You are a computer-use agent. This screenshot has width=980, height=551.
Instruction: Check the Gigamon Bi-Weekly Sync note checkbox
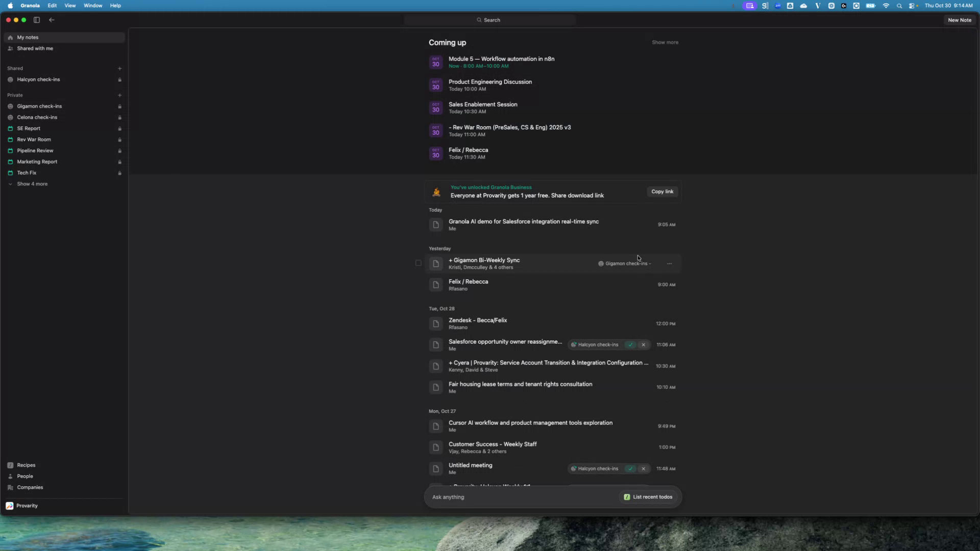[418, 263]
